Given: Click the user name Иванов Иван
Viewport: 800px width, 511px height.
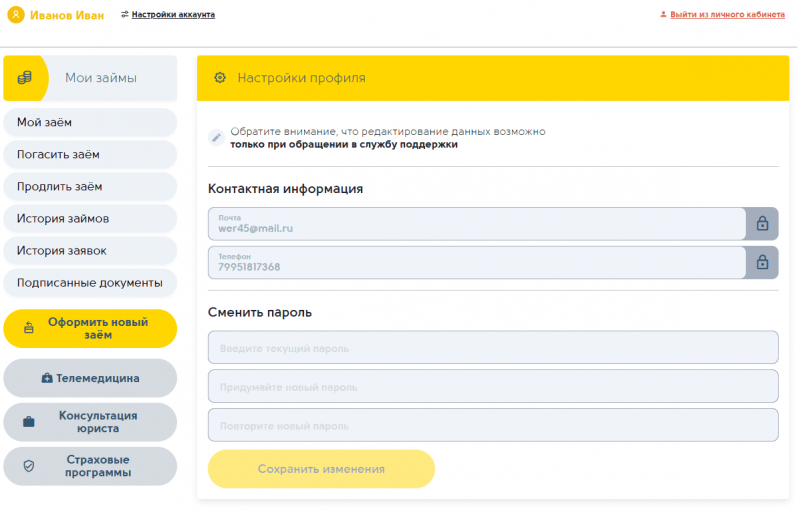Looking at the screenshot, I should [x=67, y=15].
